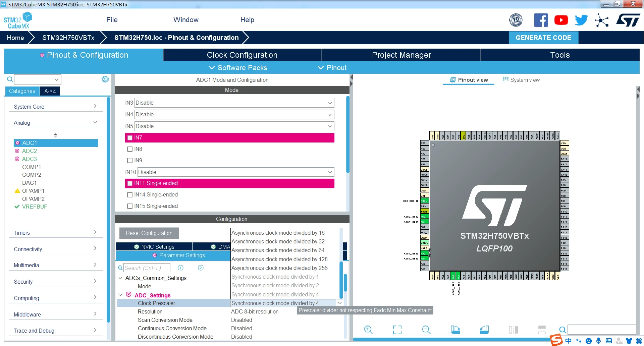Open the IN3 Disable dropdown

click(x=234, y=103)
